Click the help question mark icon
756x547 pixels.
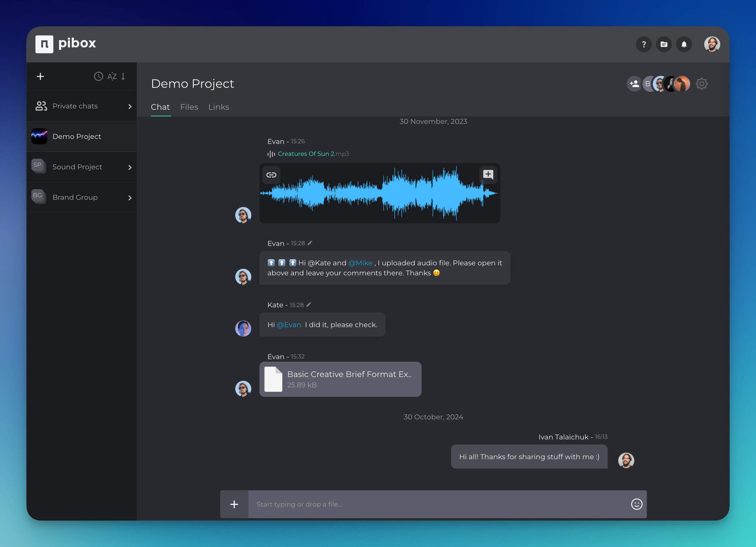pos(644,44)
